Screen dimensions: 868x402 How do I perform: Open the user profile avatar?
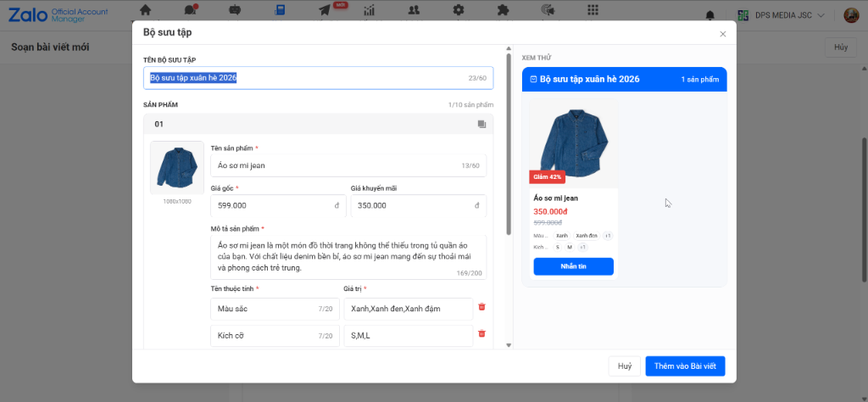pyautogui.click(x=851, y=15)
